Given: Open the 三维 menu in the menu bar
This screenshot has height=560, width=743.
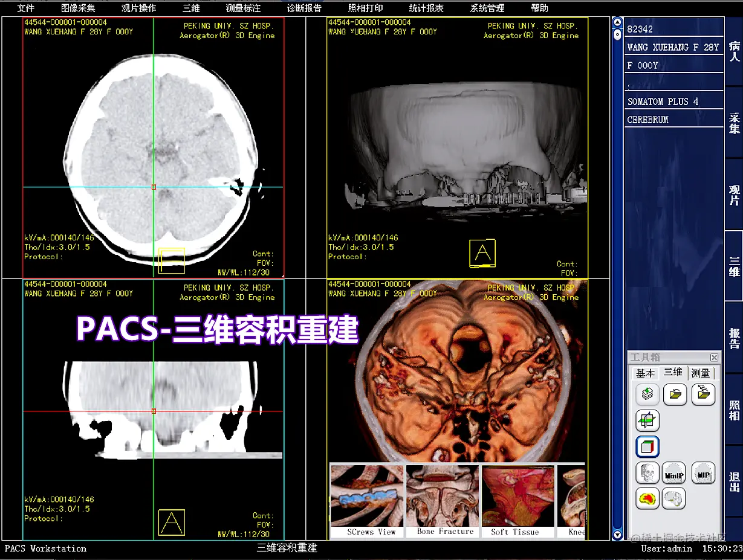Looking at the screenshot, I should click(190, 8).
